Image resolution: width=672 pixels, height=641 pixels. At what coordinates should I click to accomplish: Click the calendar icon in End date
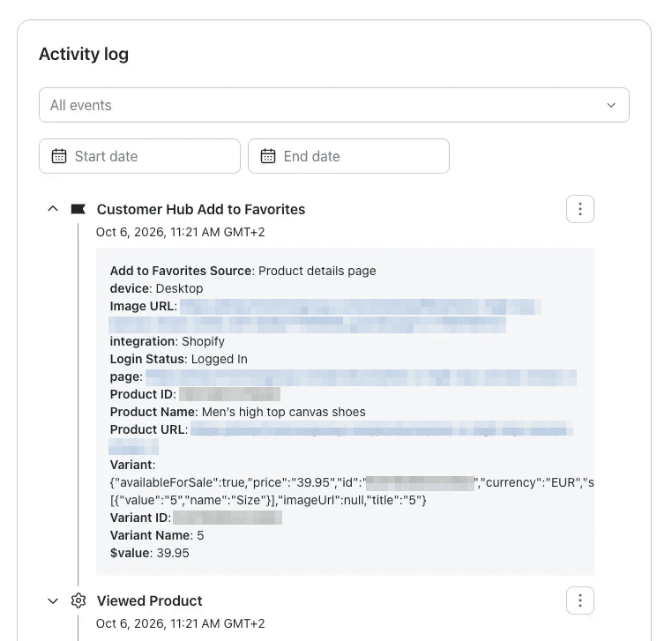[x=268, y=156]
